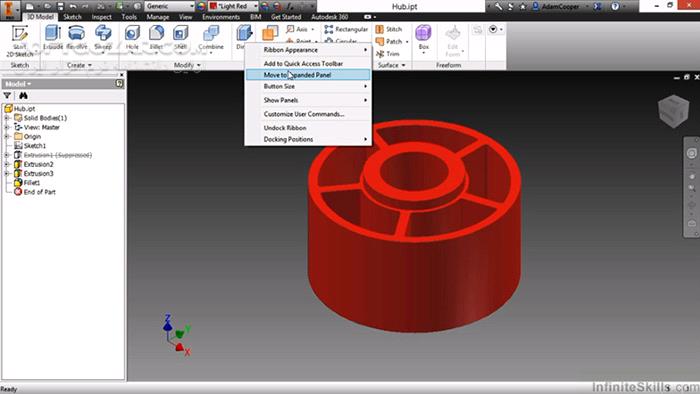Open the Help question mark icon
Viewport: 700px width, 394px height.
pyautogui.click(x=616, y=6)
